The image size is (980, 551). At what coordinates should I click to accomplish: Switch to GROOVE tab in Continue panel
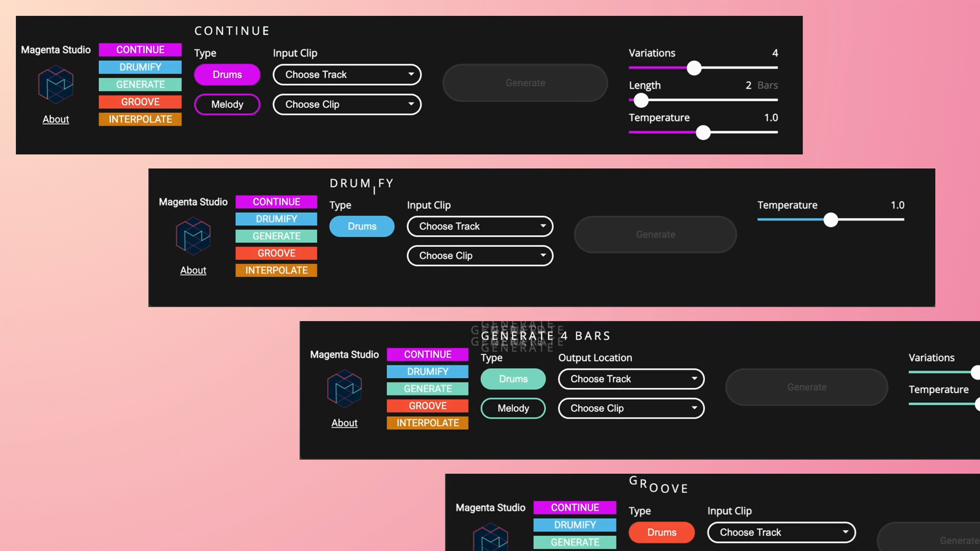coord(140,102)
